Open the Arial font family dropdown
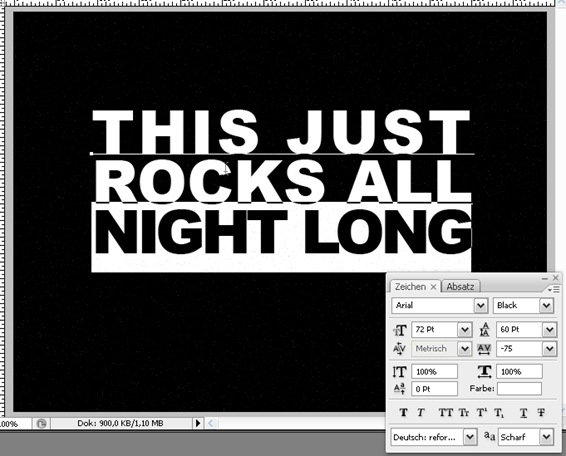566x456 pixels. click(x=480, y=306)
